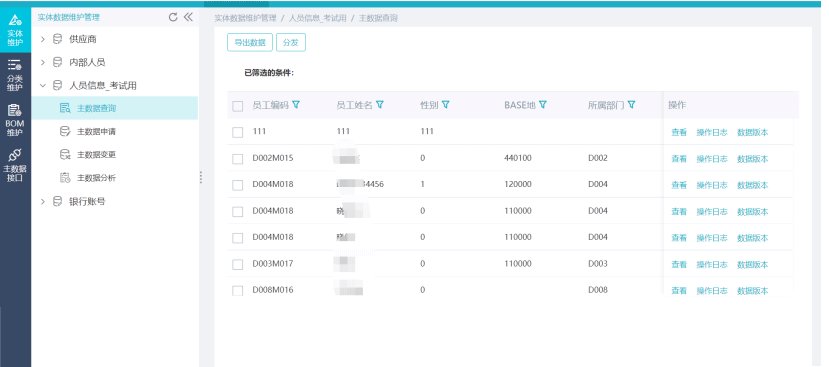Viewport: 829px width, 367px height.
Task: Check the D004M018 row with BASE地 120000
Action: (x=238, y=185)
